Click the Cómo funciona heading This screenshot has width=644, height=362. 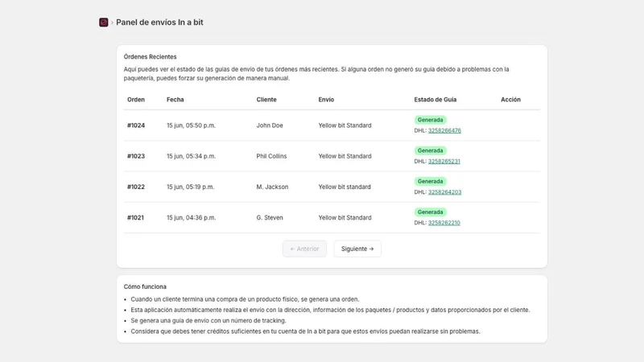tap(145, 286)
